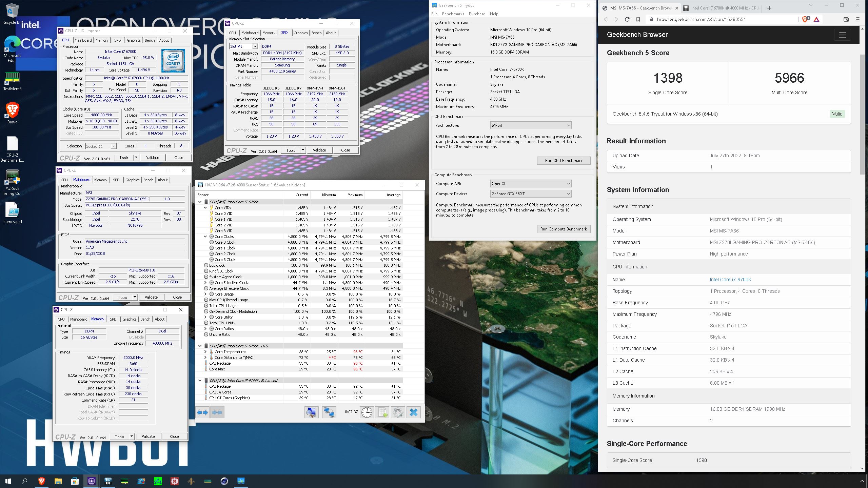The width and height of the screenshot is (868, 488).
Task: Open SPD tab in CPU-Z Memory window
Action: (x=113, y=319)
